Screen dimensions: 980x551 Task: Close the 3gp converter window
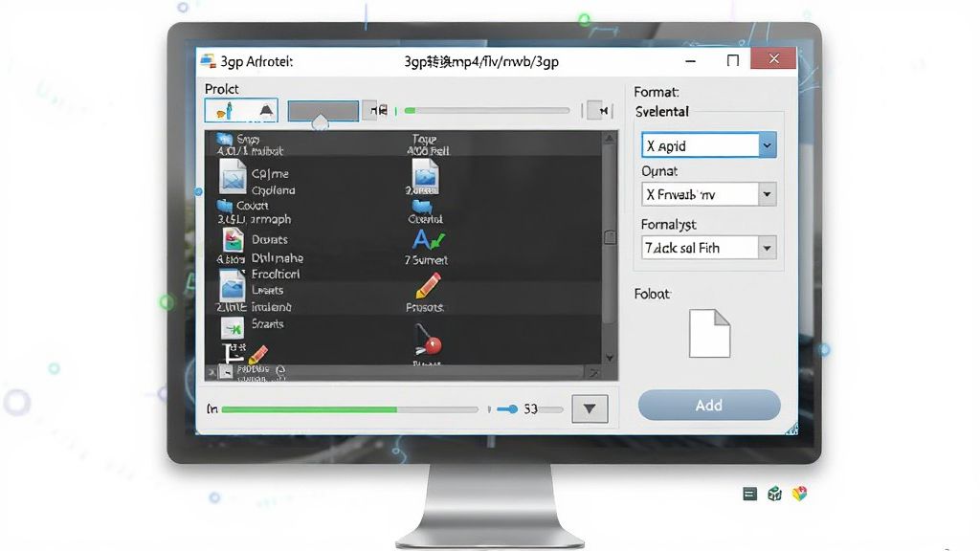[773, 58]
